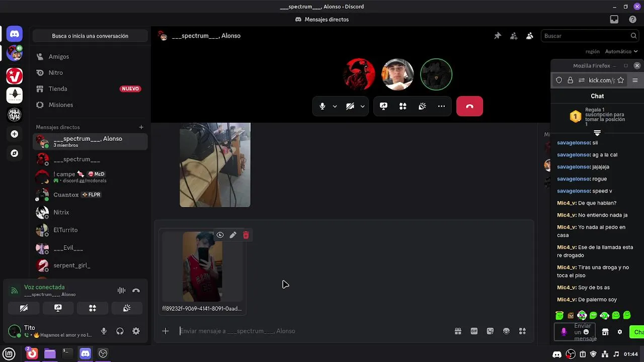Click red jersey attachment preview thumbnail

[202, 267]
